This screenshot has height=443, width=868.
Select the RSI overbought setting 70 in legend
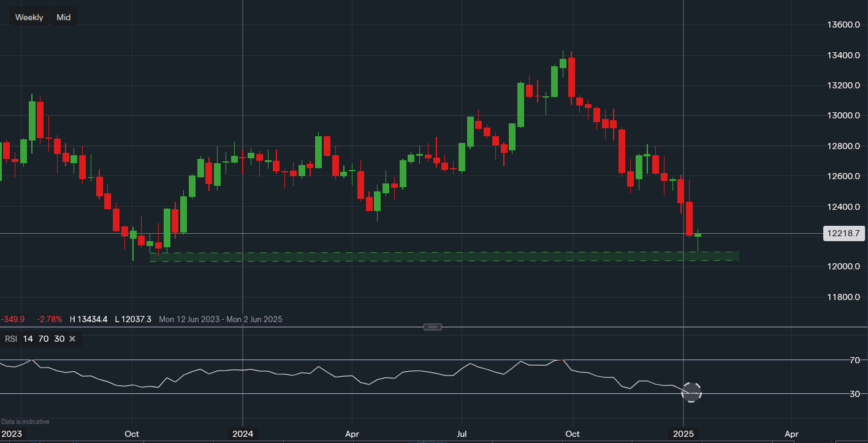point(44,339)
